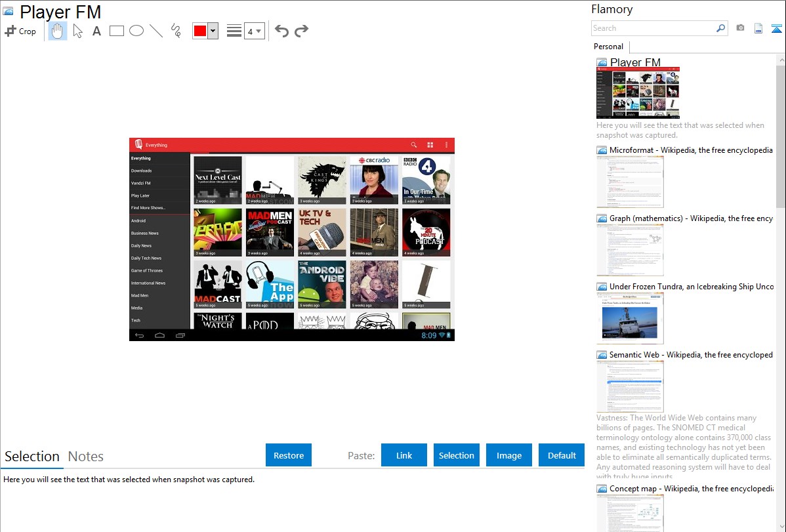Screen dimensions: 786x532
Task: Activate the hand pan tool
Action: [58, 31]
